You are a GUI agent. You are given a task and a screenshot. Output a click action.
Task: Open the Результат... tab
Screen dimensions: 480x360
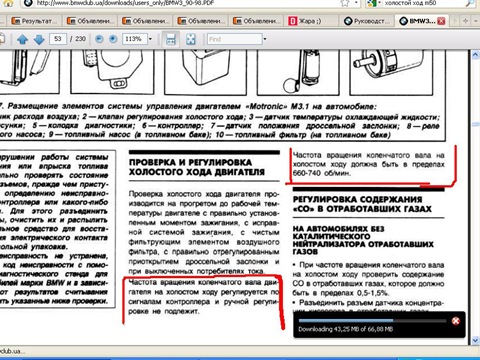(35, 21)
